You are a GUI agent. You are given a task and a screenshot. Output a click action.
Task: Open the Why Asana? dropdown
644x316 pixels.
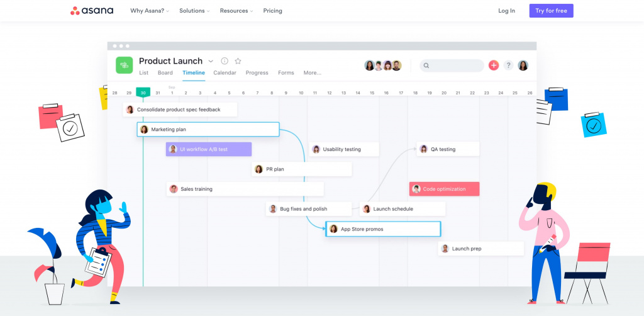point(150,11)
